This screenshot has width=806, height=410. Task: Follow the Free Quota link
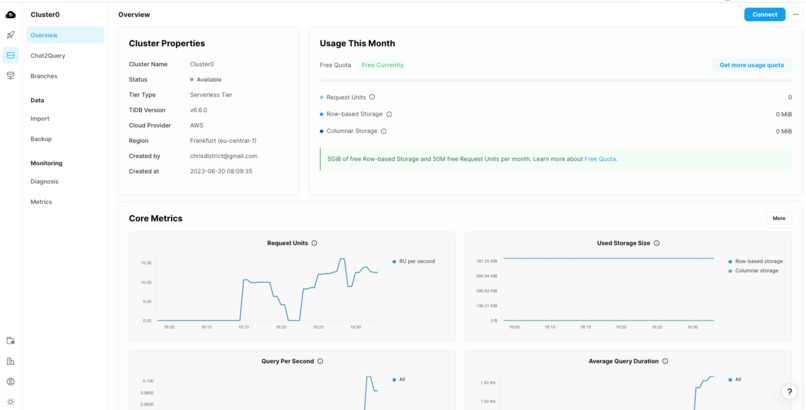pyautogui.click(x=600, y=159)
